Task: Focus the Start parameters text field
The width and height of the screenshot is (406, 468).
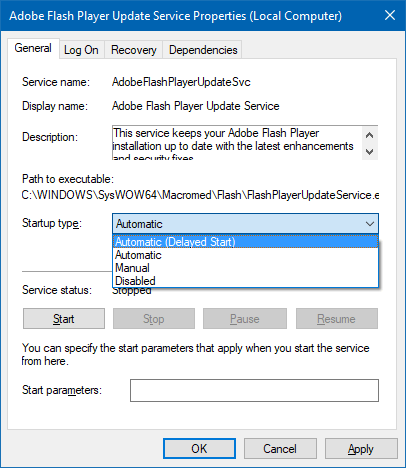Action: [x=254, y=390]
